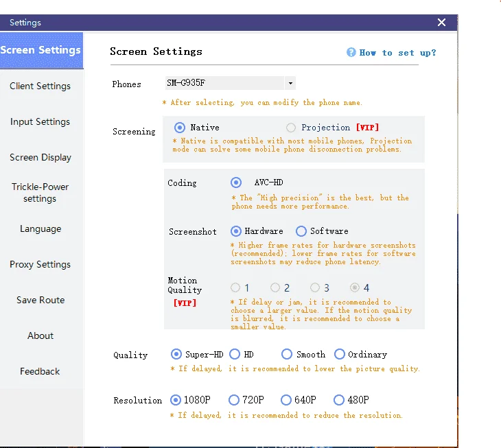501x448 pixels.
Task: Select Hardware screenshot mode
Action: tap(236, 231)
